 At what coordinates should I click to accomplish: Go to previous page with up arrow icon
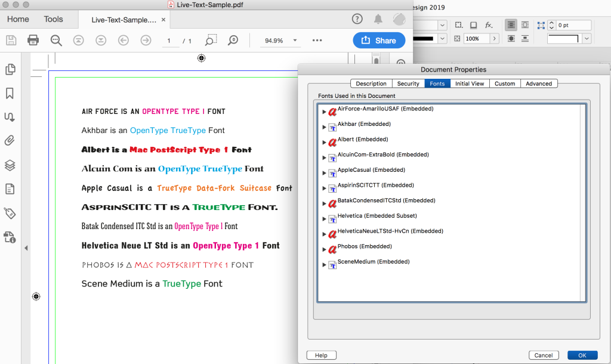[78, 40]
